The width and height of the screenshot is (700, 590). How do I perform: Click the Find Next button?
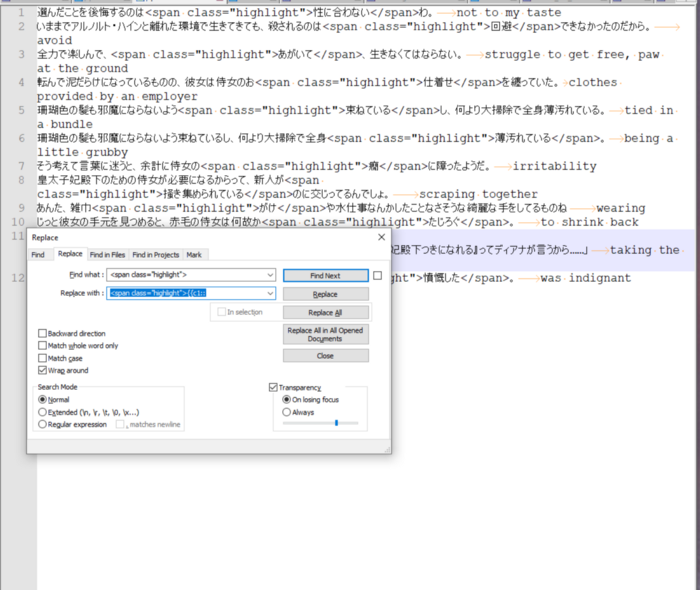pos(325,275)
